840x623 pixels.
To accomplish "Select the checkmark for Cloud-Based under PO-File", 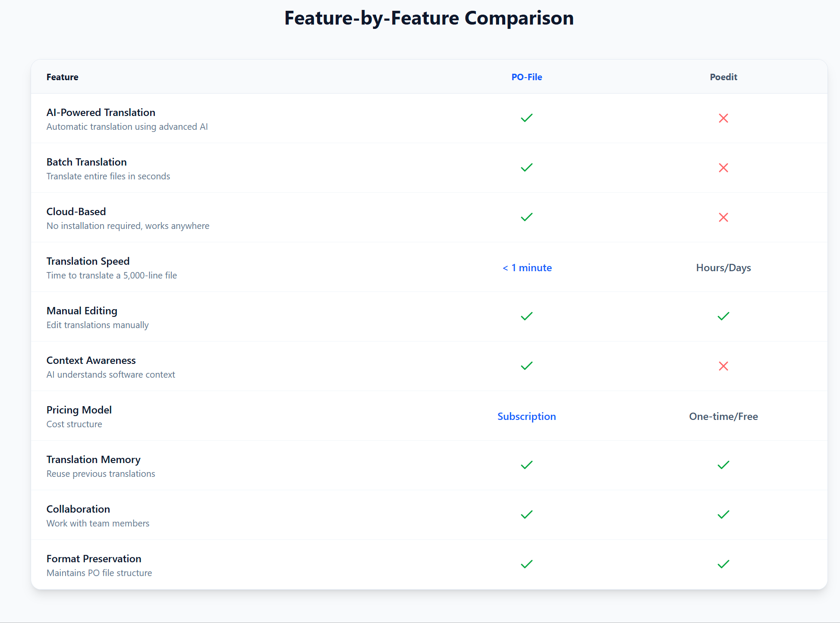I will (526, 217).
